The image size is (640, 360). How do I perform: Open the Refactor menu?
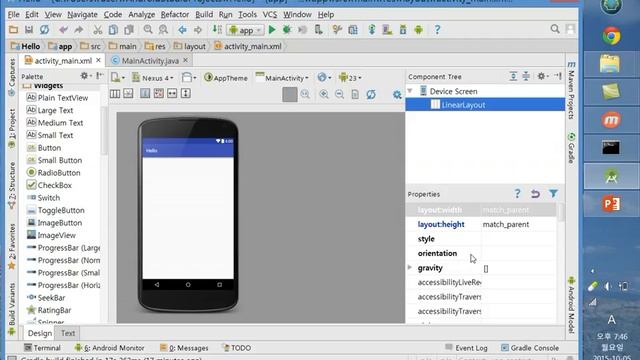175,15
